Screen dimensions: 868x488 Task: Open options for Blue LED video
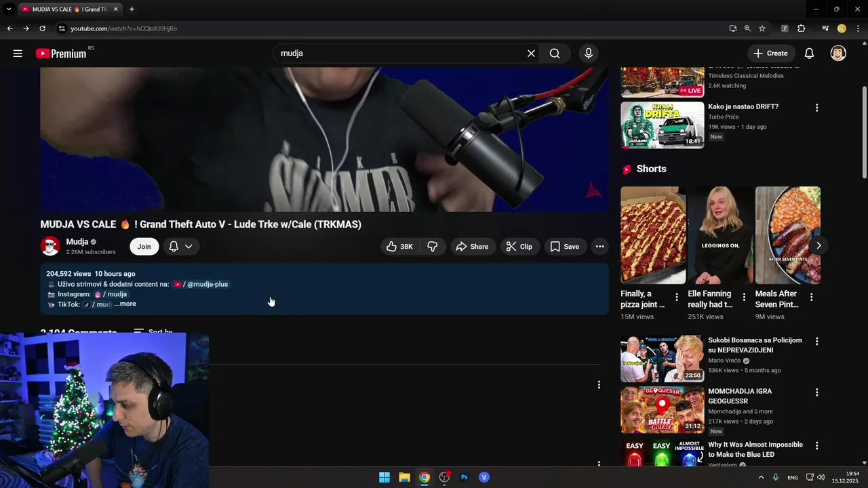(x=816, y=446)
